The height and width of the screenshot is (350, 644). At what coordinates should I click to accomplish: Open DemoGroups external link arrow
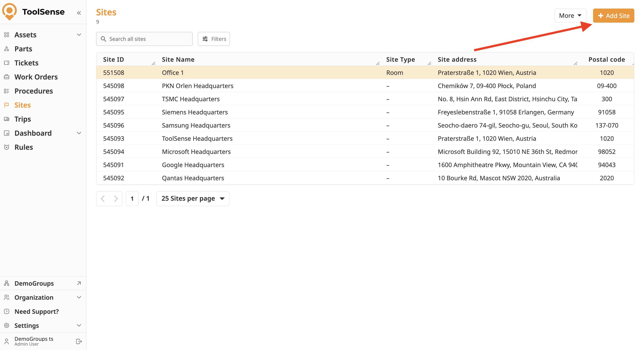[79, 283]
